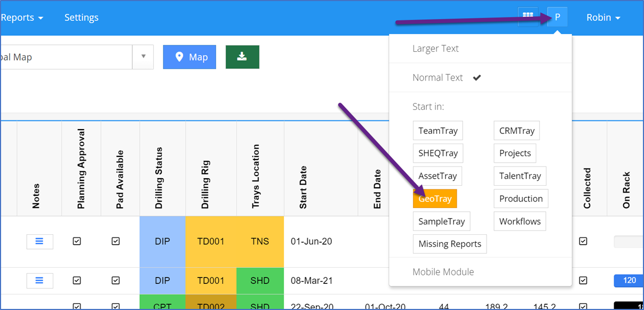Click green CPT drilling status cell
This screenshot has width=644, height=310.
click(x=163, y=302)
